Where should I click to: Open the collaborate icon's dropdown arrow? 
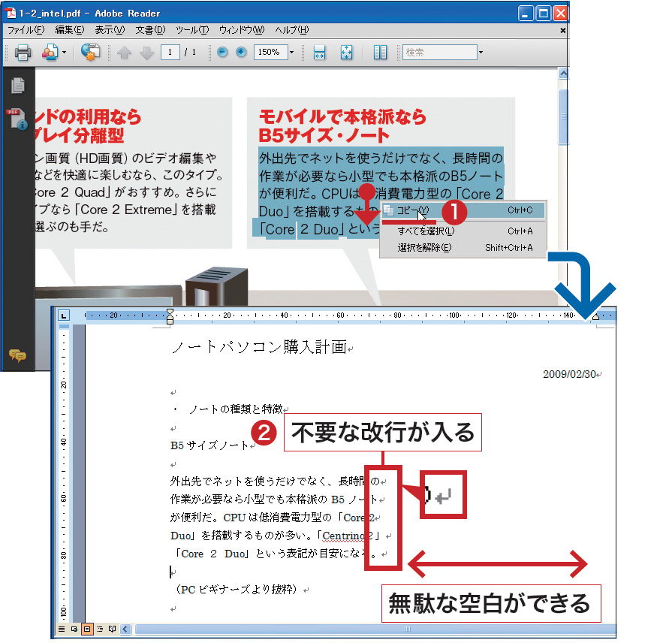[65, 53]
